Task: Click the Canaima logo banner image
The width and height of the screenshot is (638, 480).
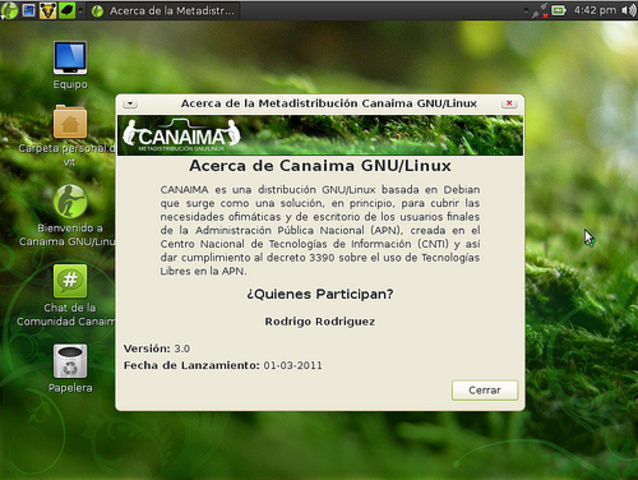Action: coord(320,135)
